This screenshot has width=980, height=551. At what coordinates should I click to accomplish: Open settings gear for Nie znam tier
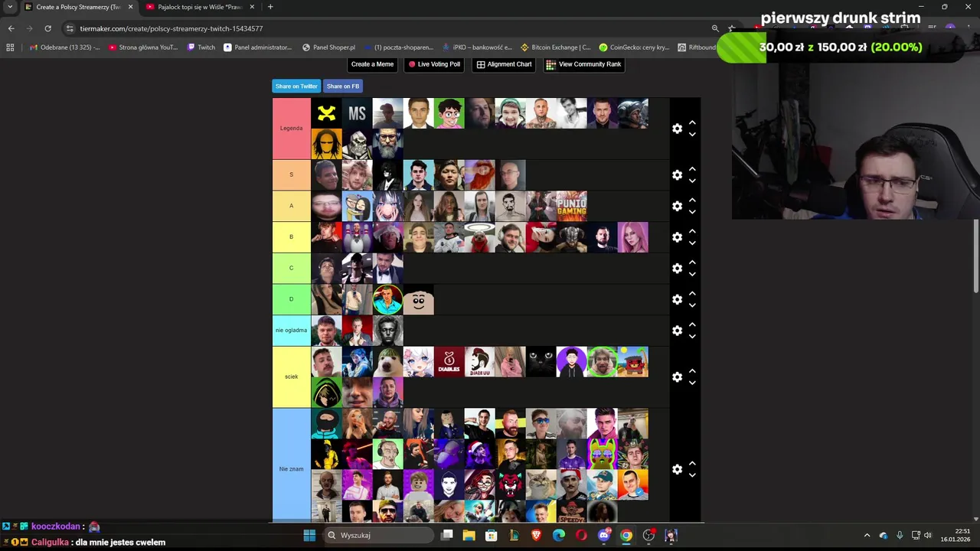pos(677,470)
